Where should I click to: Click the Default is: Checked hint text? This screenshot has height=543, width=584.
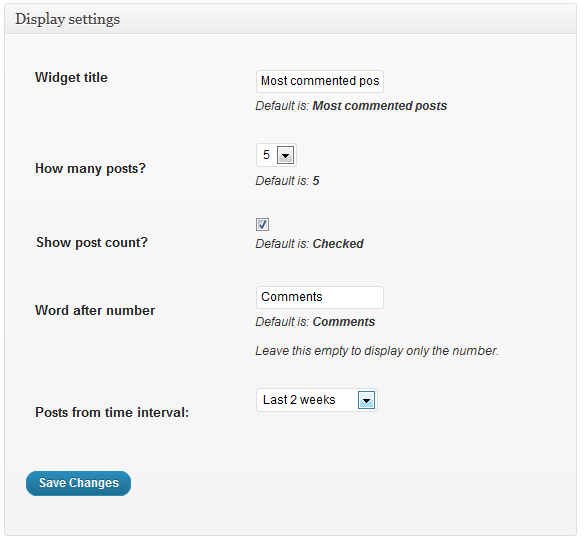pos(309,244)
